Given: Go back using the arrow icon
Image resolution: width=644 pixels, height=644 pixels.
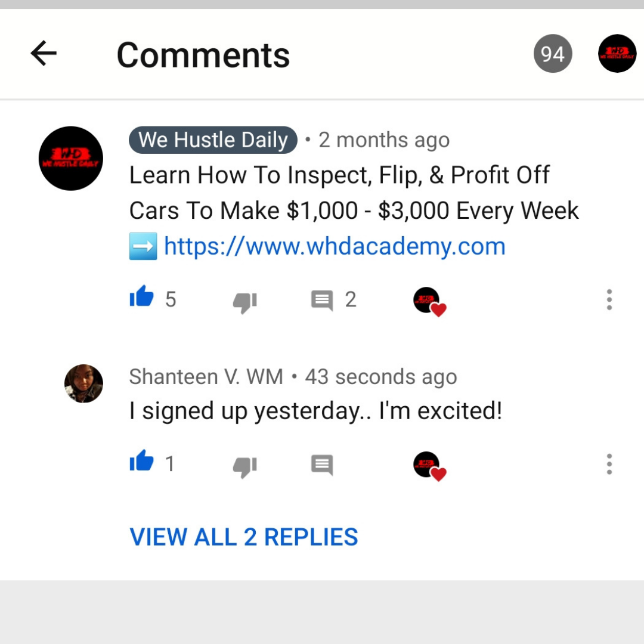Looking at the screenshot, I should point(44,54).
